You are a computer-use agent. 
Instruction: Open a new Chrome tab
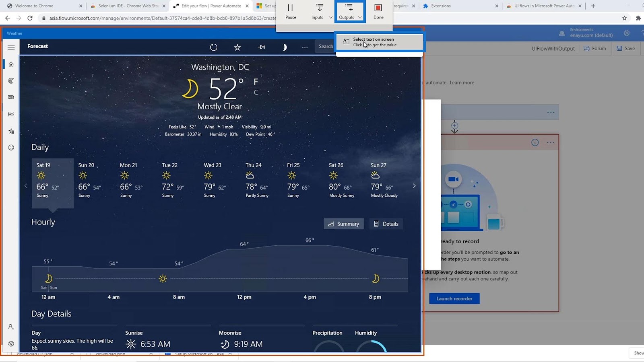coord(593,6)
